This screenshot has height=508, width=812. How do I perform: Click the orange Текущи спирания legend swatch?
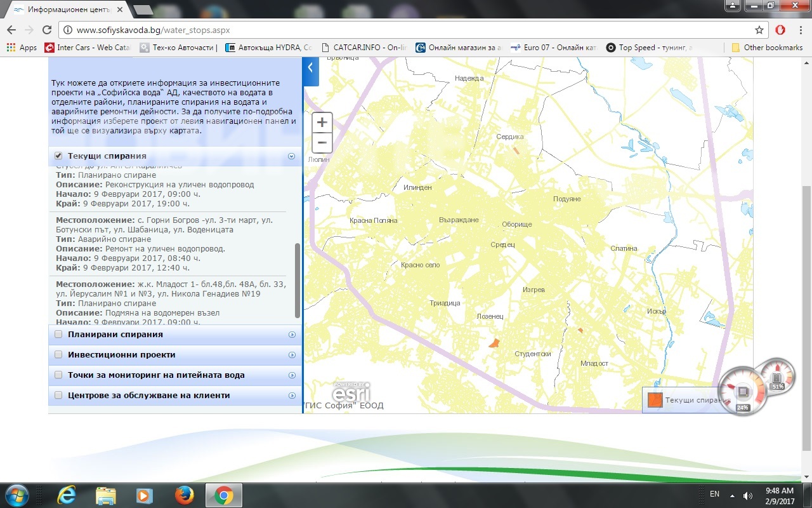click(x=655, y=400)
